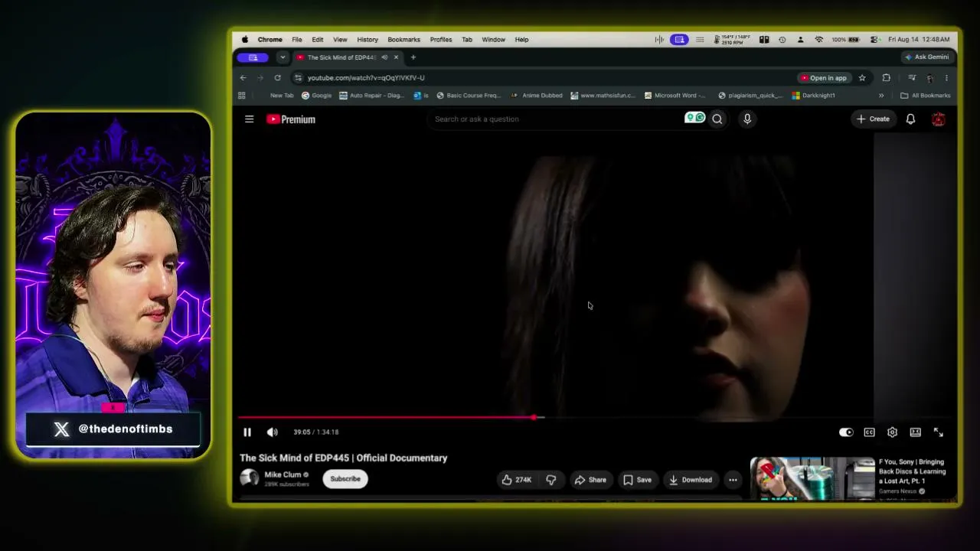
Task: Go to YouTube Premium home logo
Action: pos(291,119)
